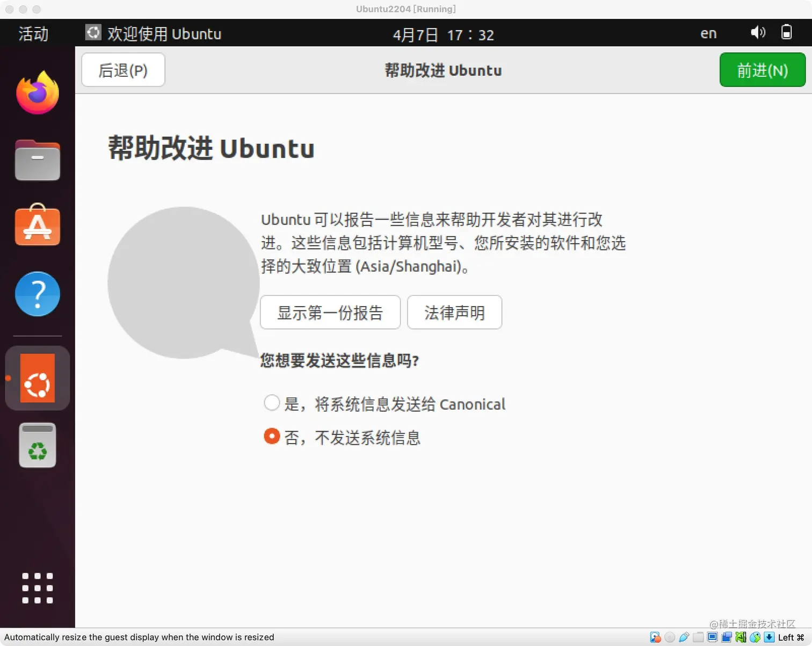Open the Help question mark icon
812x646 pixels.
click(x=38, y=294)
